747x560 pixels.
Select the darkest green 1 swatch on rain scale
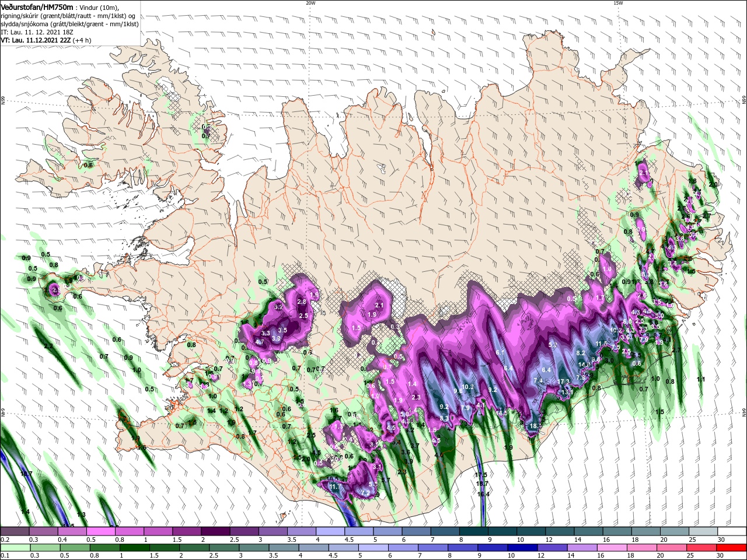[135, 547]
